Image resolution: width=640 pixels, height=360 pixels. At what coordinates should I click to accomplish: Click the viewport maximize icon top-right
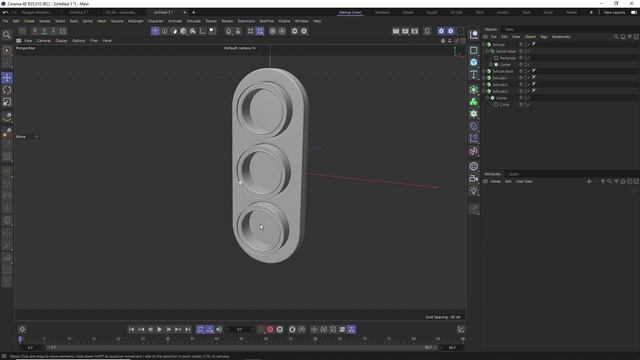pyautogui.click(x=463, y=41)
